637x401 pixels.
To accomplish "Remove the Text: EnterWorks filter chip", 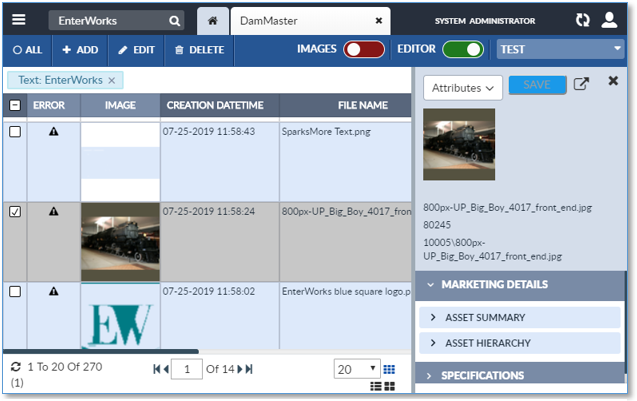I will [112, 80].
